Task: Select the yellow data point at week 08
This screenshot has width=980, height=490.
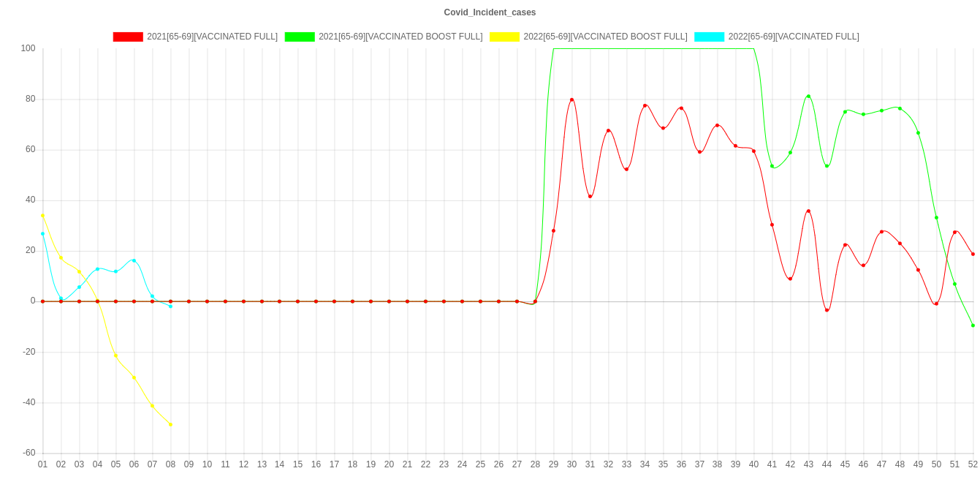Action: pyautogui.click(x=170, y=424)
